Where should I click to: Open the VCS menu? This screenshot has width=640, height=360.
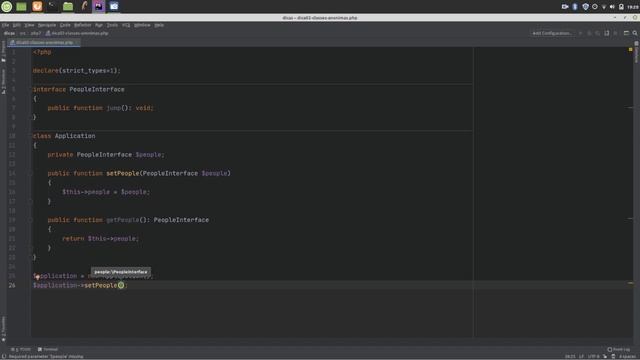click(x=126, y=25)
